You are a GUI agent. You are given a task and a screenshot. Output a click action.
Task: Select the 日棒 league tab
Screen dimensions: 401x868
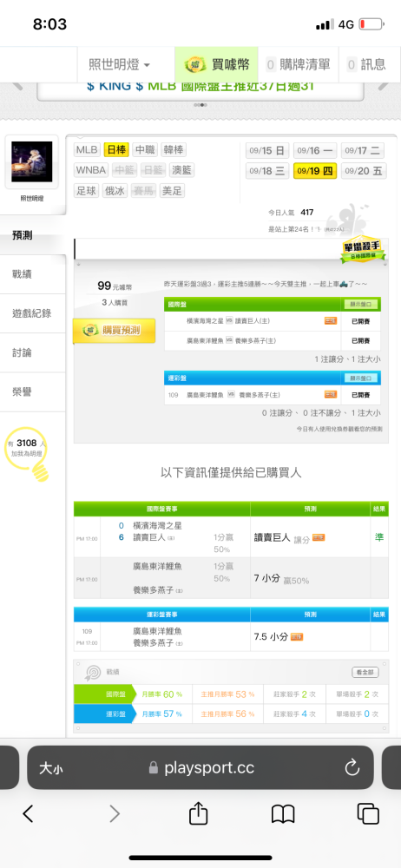click(x=116, y=149)
